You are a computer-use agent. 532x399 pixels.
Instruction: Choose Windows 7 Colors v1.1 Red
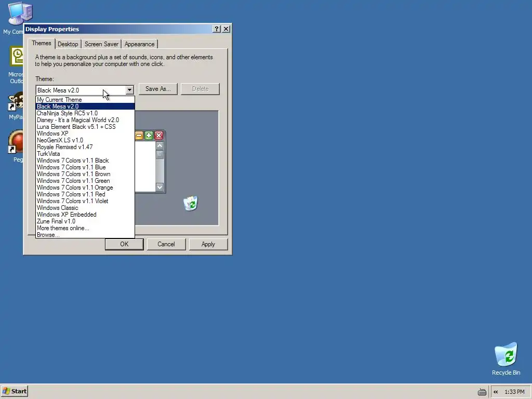point(85,194)
